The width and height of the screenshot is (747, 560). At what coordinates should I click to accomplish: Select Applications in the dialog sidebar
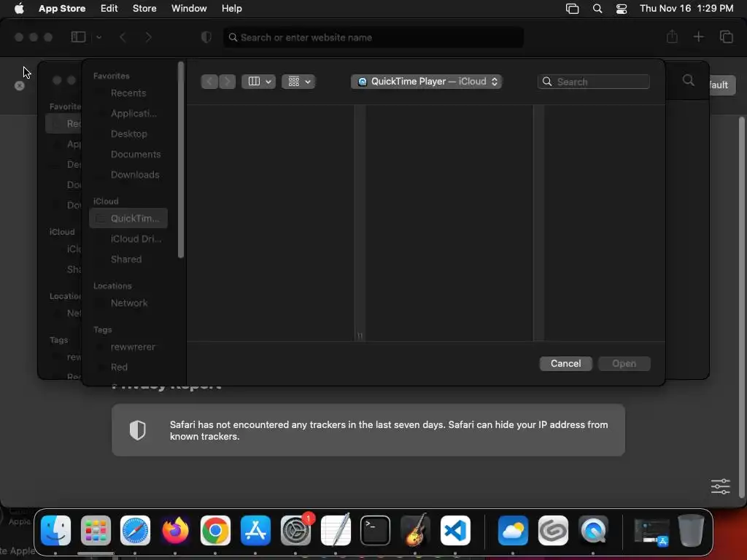(128, 113)
